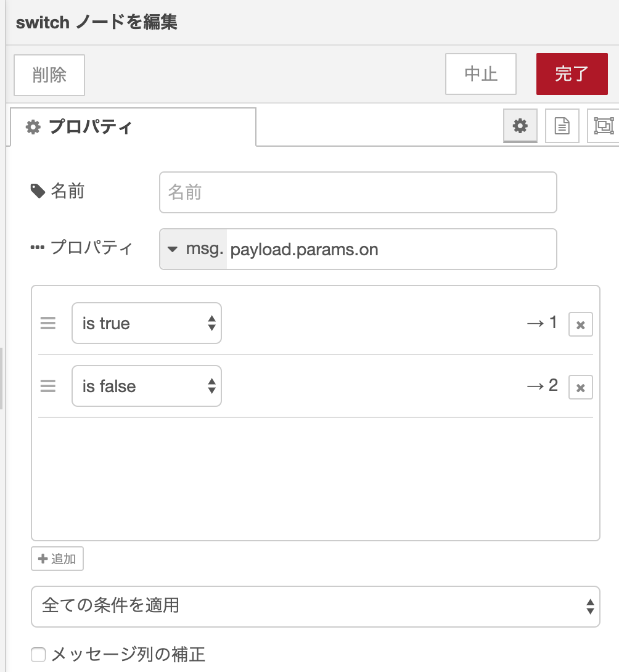Open the 'is true' condition dropdown
This screenshot has height=672, width=619.
pyautogui.click(x=146, y=323)
